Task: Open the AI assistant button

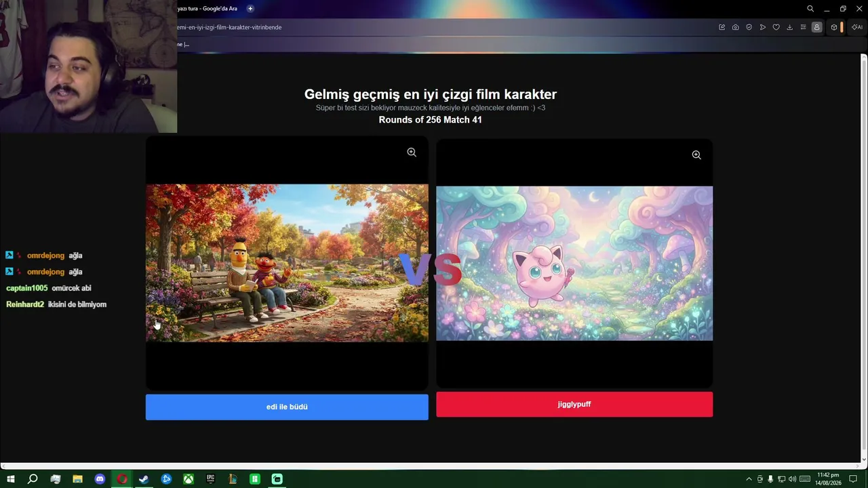Action: [856, 27]
